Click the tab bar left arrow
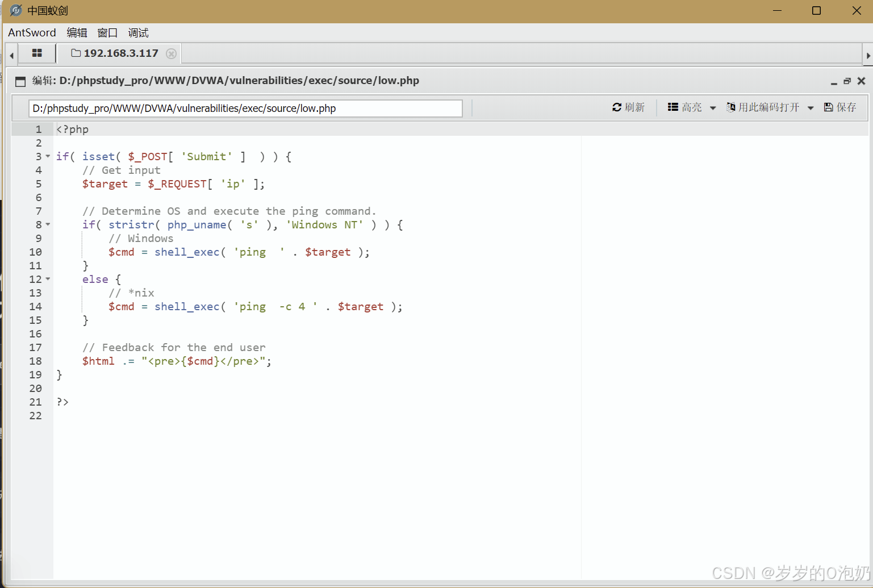The image size is (873, 588). click(x=11, y=56)
